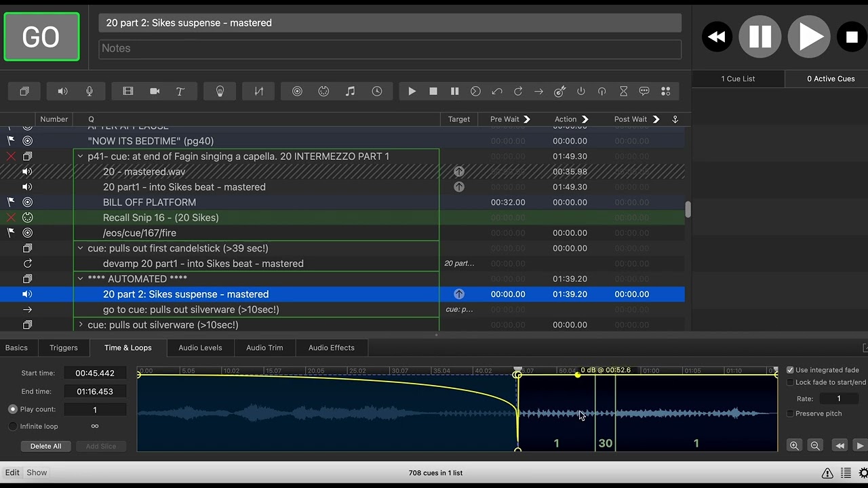The image size is (868, 488).
Task: Toggle flag on BILL OFF PLATFORM cue
Action: tap(10, 202)
